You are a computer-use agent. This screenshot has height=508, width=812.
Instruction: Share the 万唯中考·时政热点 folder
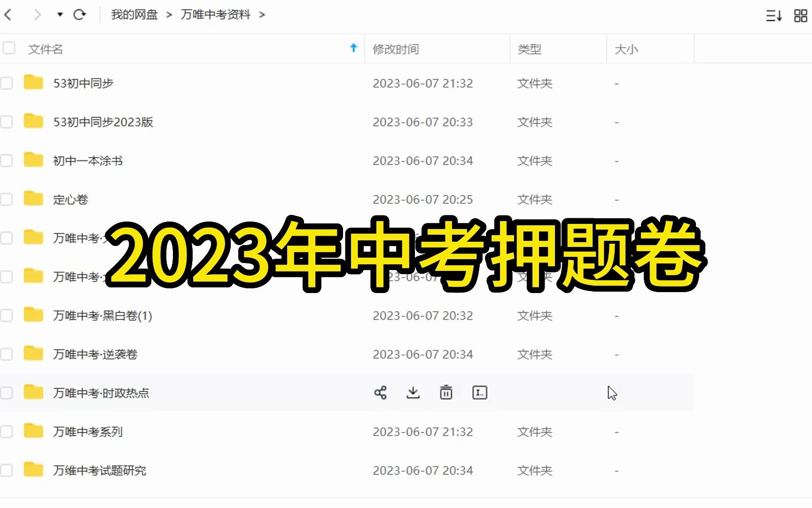pyautogui.click(x=380, y=393)
